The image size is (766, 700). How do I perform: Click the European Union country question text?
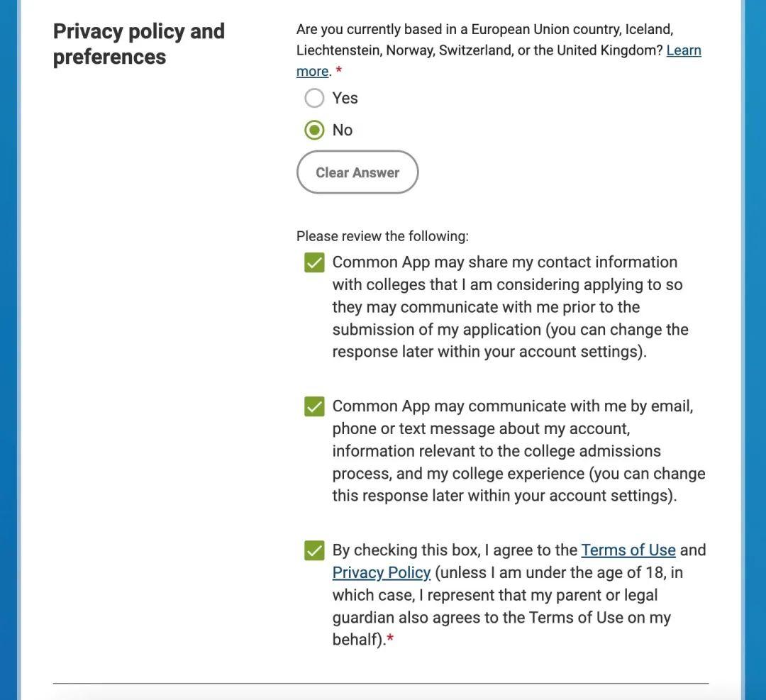[484, 30]
